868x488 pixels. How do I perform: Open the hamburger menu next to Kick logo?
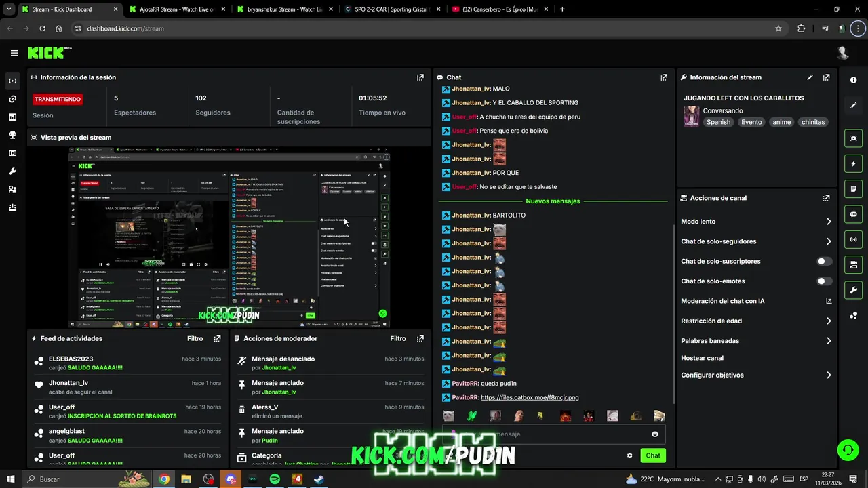tap(14, 53)
